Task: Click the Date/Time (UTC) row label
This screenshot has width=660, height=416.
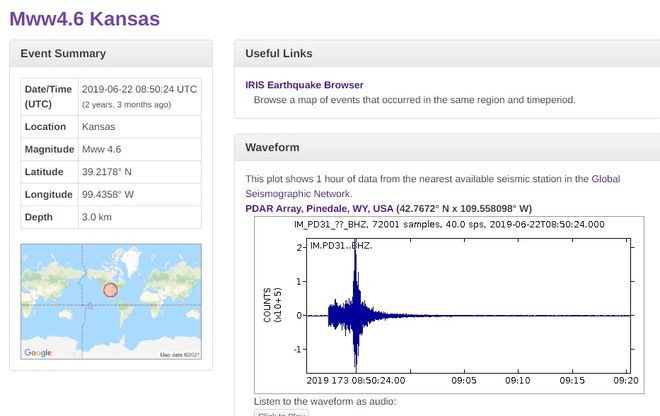Action: click(48, 97)
